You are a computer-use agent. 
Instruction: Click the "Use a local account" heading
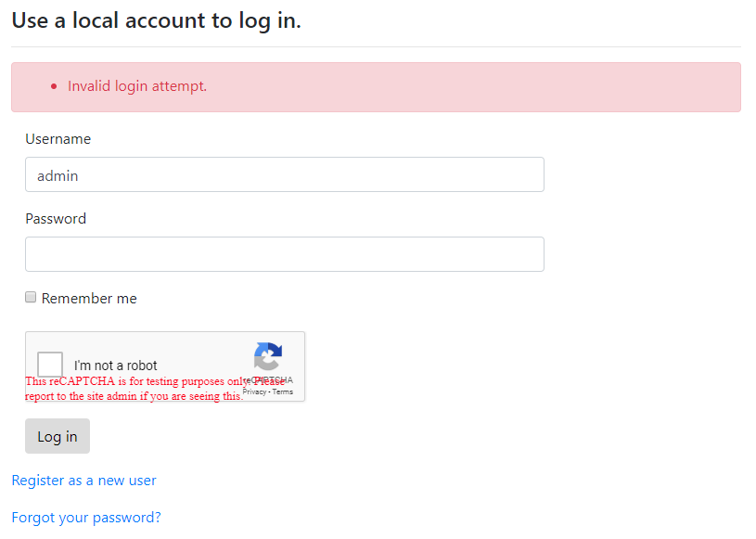tap(156, 20)
